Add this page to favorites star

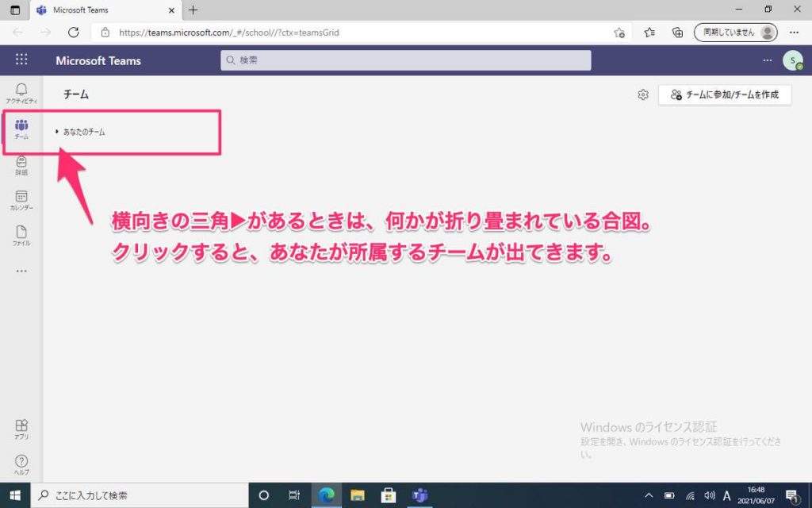pos(619,33)
